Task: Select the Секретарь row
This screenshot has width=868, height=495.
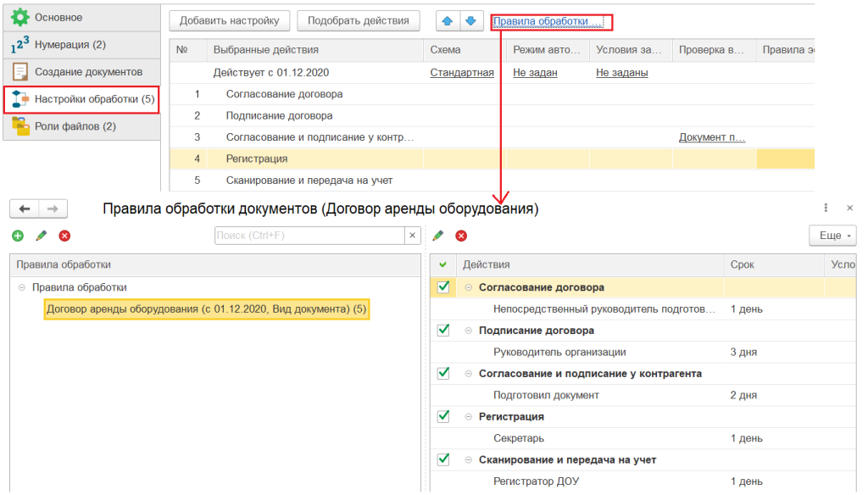Action: 643,438
